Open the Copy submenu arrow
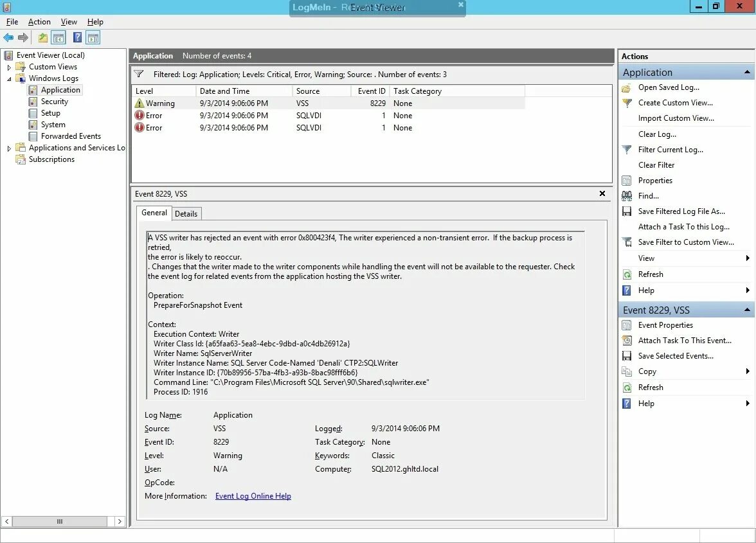The height and width of the screenshot is (543, 756). pos(747,371)
